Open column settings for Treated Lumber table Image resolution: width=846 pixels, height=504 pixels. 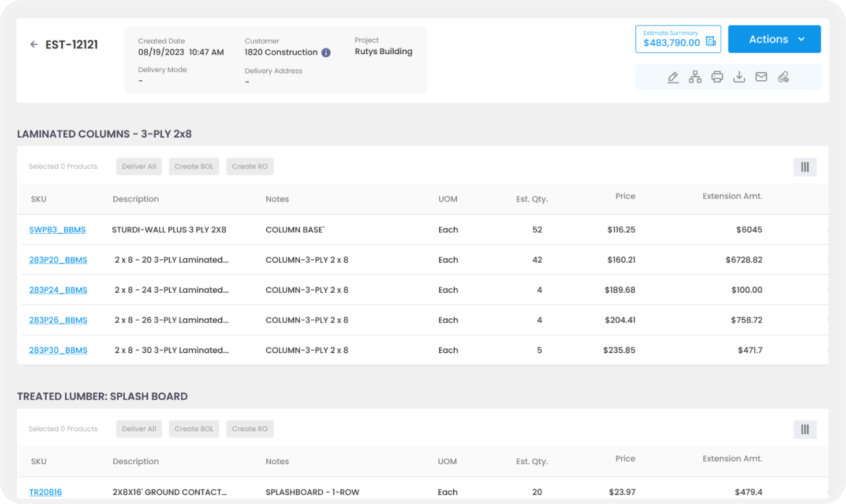pos(805,429)
